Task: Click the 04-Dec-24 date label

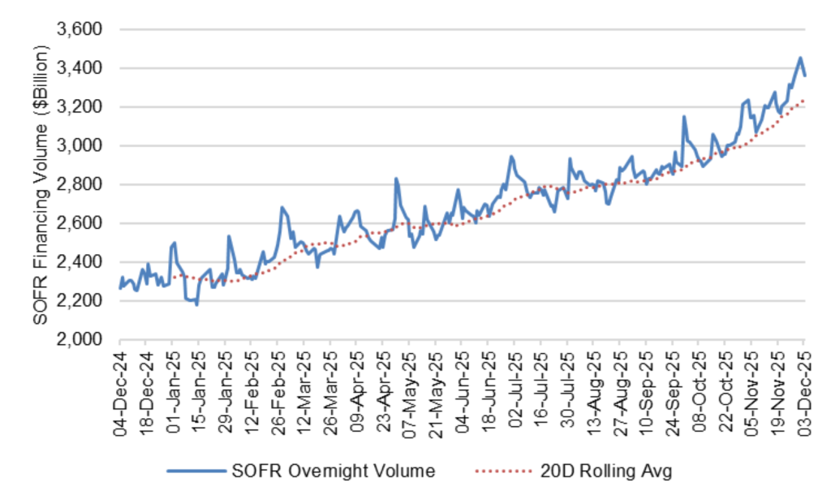Action: click(120, 390)
